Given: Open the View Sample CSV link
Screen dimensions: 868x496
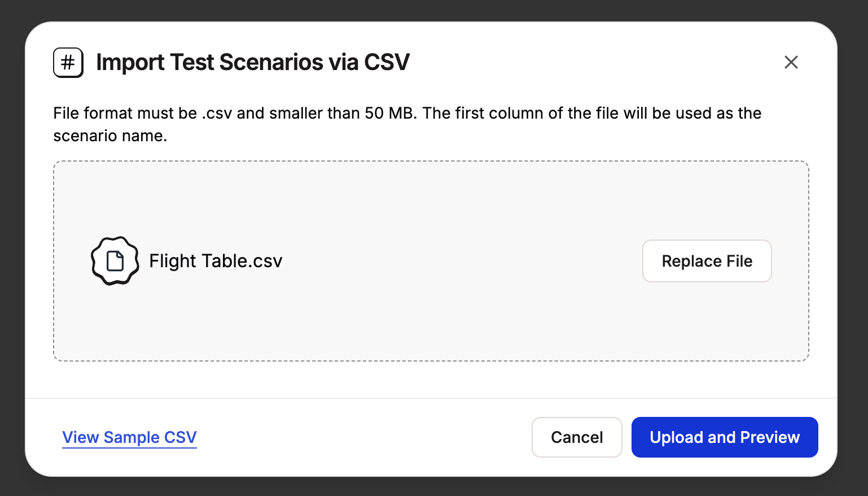Looking at the screenshot, I should pos(129,437).
